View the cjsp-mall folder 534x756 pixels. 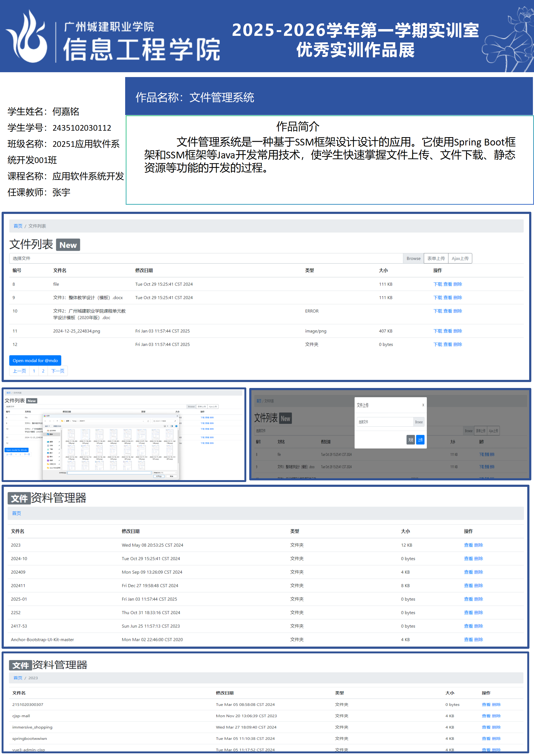coord(486,716)
